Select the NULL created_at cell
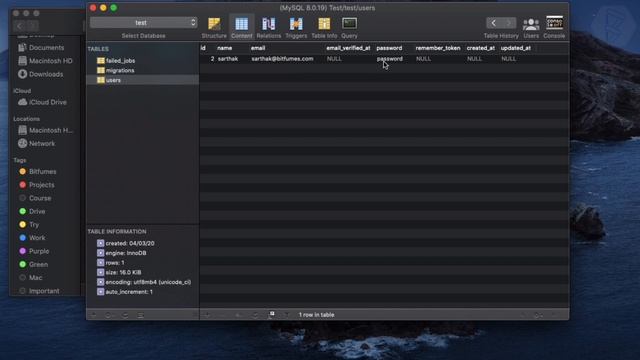 [474, 59]
